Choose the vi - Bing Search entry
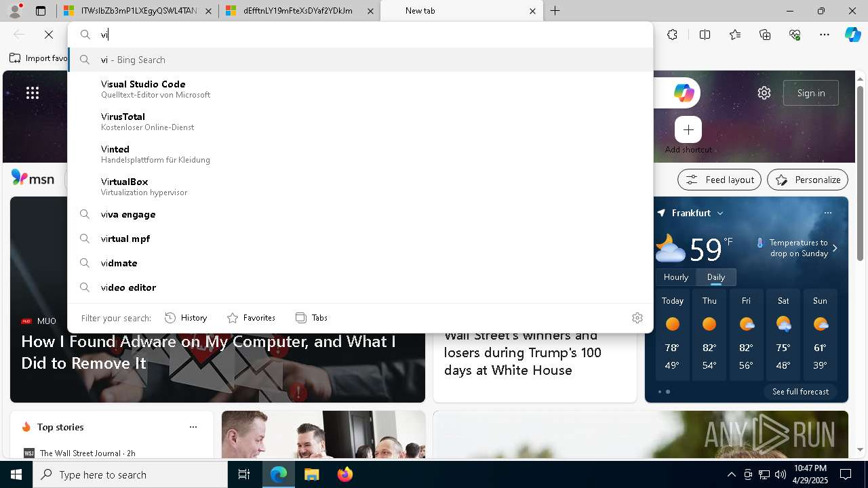 (x=360, y=60)
